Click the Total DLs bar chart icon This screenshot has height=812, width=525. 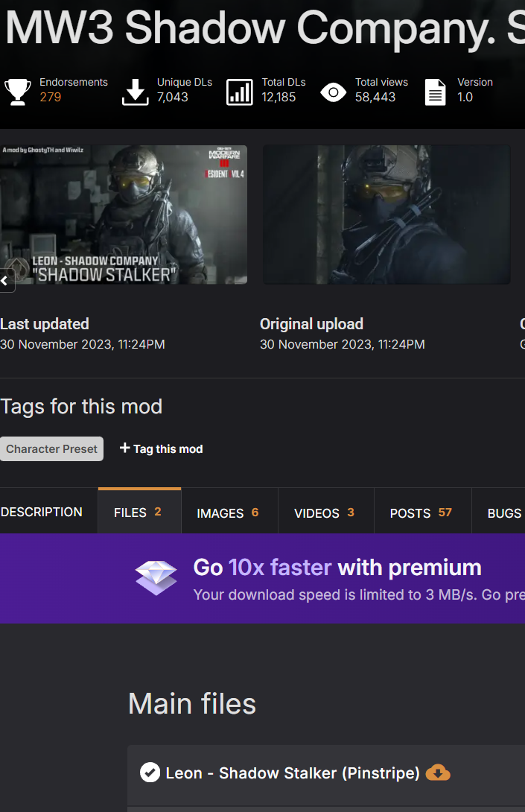(x=240, y=92)
